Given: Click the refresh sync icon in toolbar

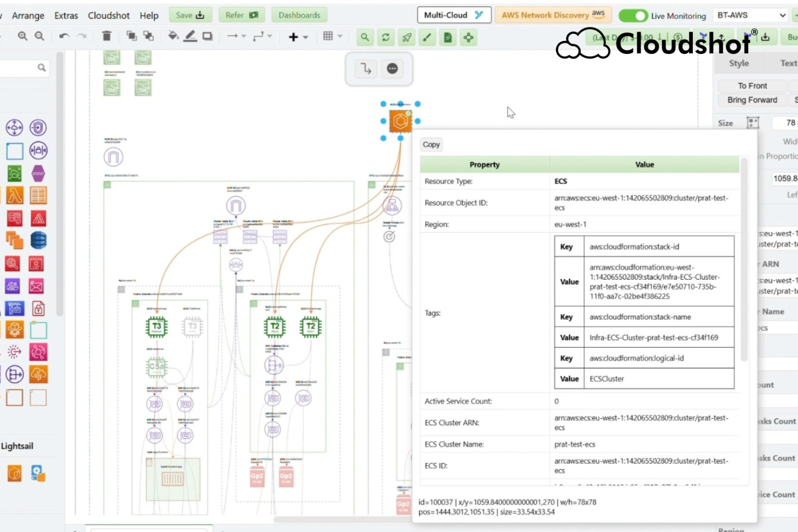Looking at the screenshot, I should click(x=386, y=38).
